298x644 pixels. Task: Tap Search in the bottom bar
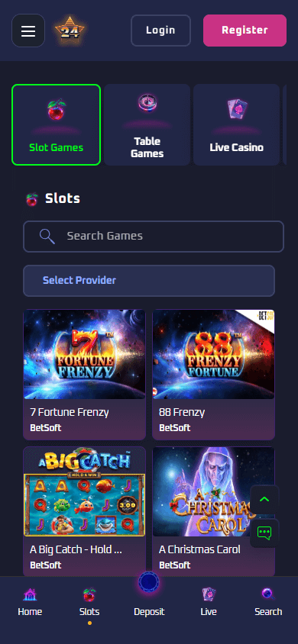(268, 602)
